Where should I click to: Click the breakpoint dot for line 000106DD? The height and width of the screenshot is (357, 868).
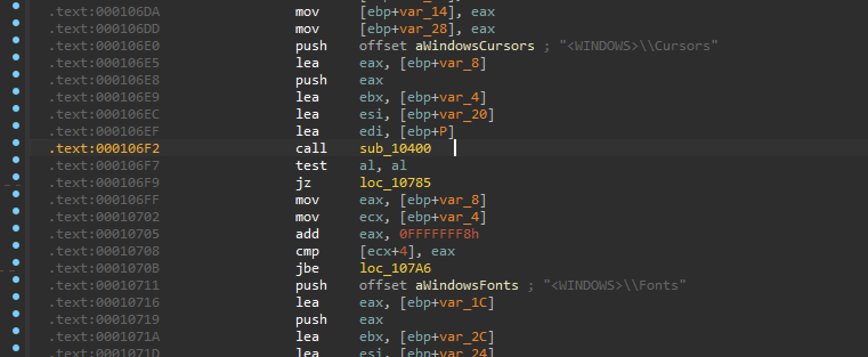tap(16, 23)
